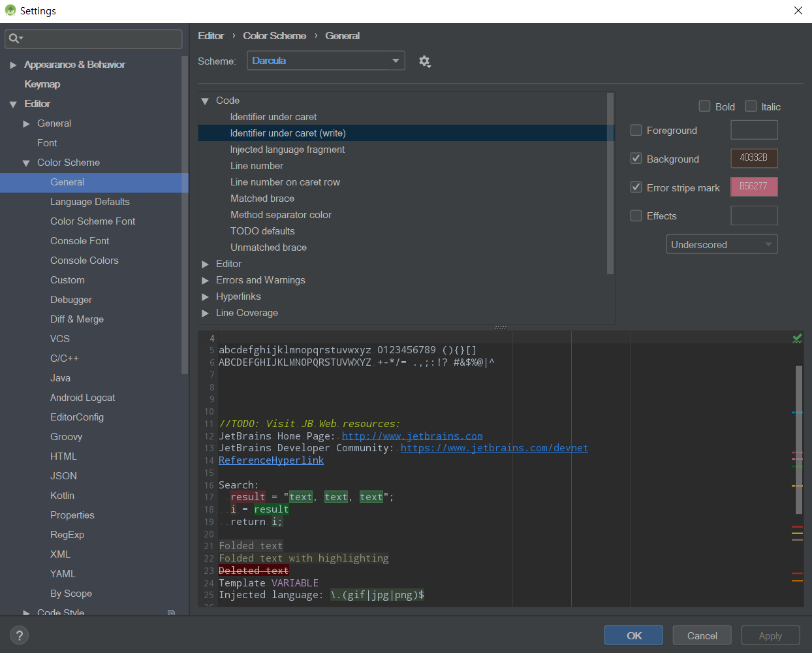Open Keymap settings page
This screenshot has width=812, height=653.
[42, 84]
